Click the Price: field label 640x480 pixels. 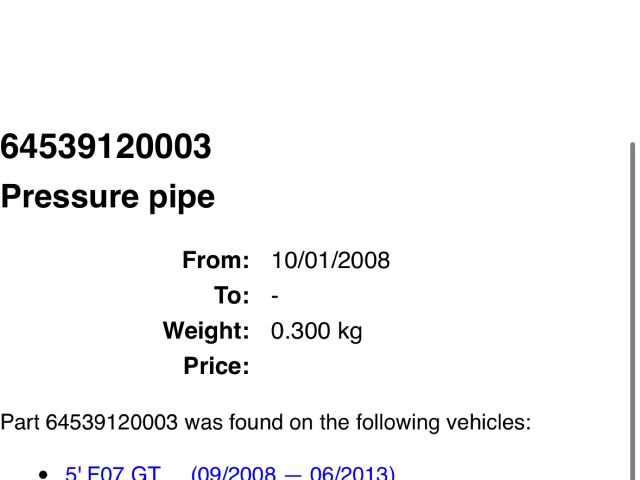216,366
